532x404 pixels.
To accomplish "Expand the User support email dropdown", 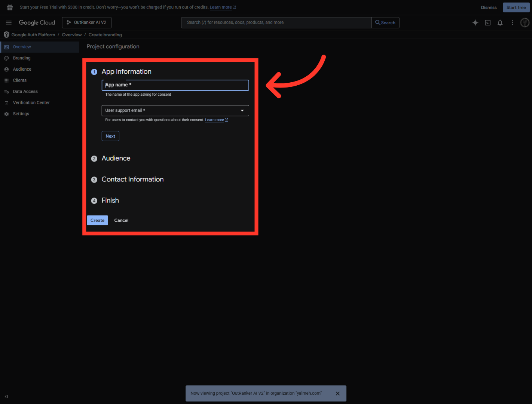I will pyautogui.click(x=175, y=111).
